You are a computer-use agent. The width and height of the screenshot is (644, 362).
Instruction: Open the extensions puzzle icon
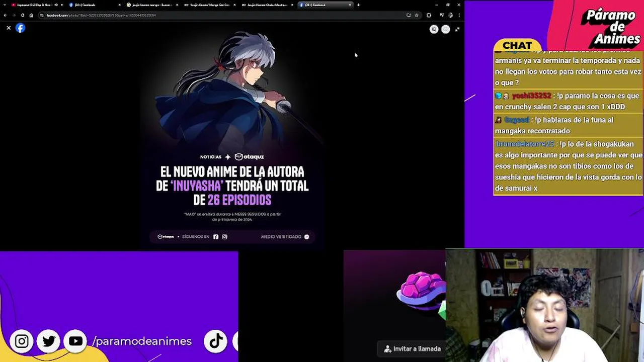pos(429,15)
